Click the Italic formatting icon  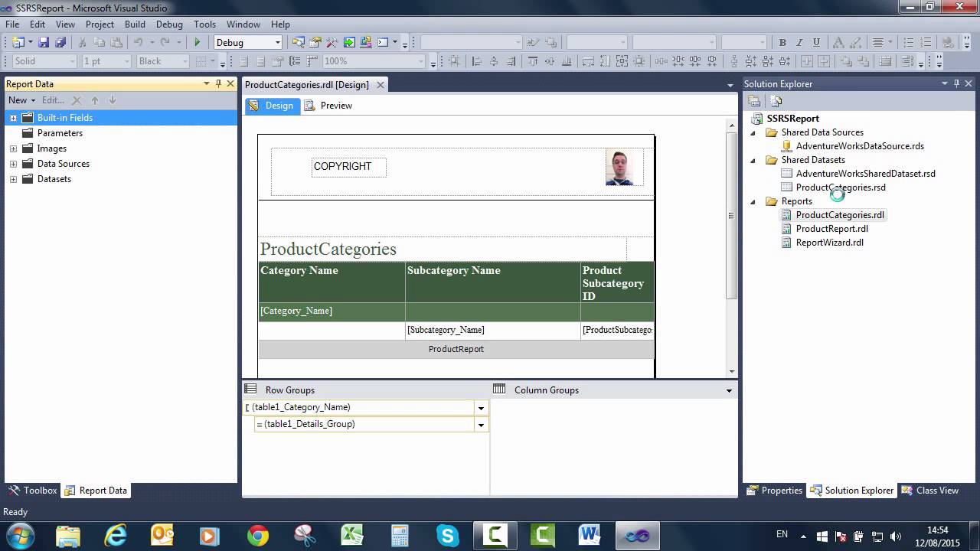(x=799, y=43)
